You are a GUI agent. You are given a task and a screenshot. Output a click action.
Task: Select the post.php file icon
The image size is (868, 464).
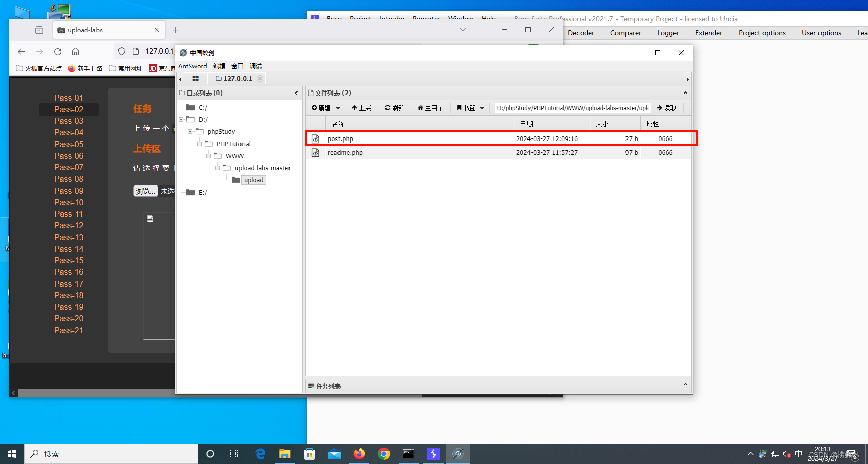coord(315,139)
